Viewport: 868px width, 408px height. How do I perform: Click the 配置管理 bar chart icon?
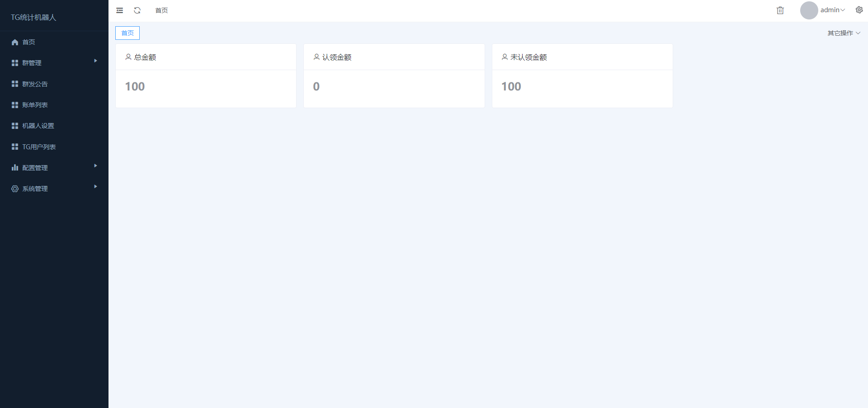click(15, 168)
